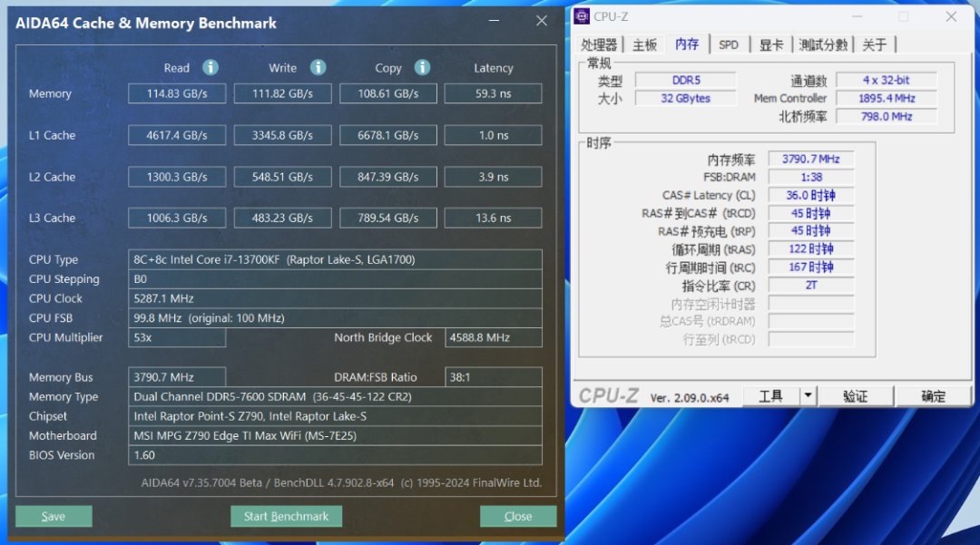Click the Close button in AIDA64
The image size is (980, 545).
coord(518,516)
